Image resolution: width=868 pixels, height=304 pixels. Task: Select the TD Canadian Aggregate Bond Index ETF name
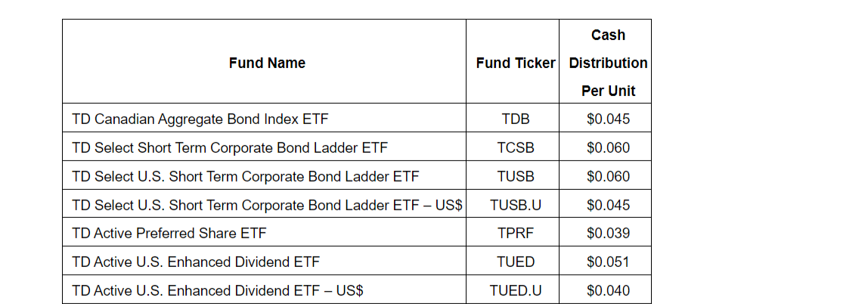[200, 119]
